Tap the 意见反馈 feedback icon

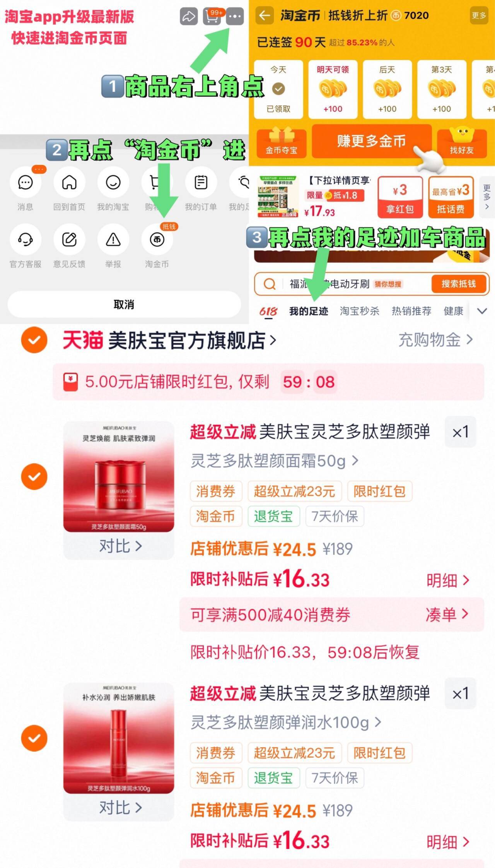(x=69, y=240)
